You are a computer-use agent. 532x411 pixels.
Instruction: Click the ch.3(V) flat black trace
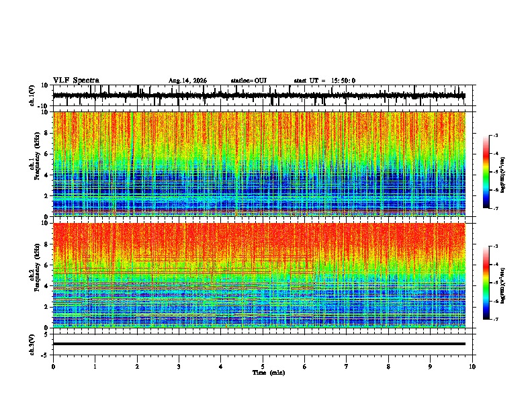tap(259, 344)
